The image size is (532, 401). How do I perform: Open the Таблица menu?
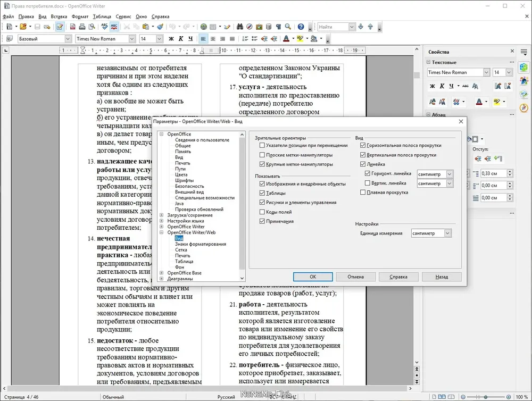(x=102, y=16)
